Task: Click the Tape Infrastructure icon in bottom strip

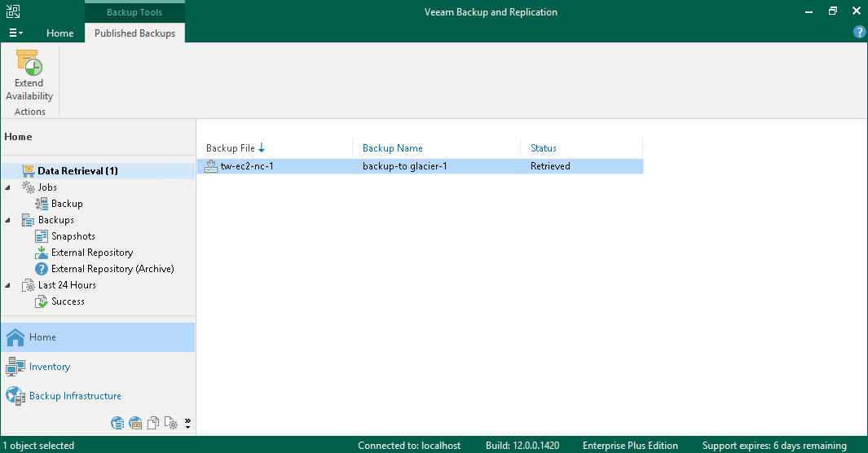Action: (135, 423)
